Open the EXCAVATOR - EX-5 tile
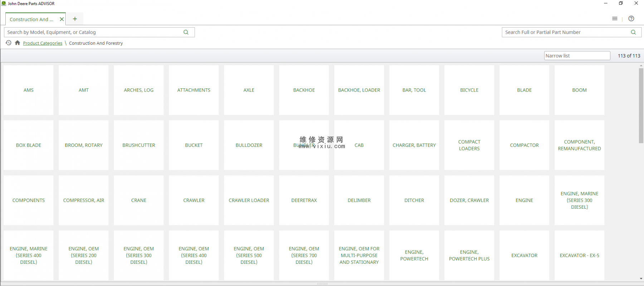The width and height of the screenshot is (644, 286). coord(580,256)
